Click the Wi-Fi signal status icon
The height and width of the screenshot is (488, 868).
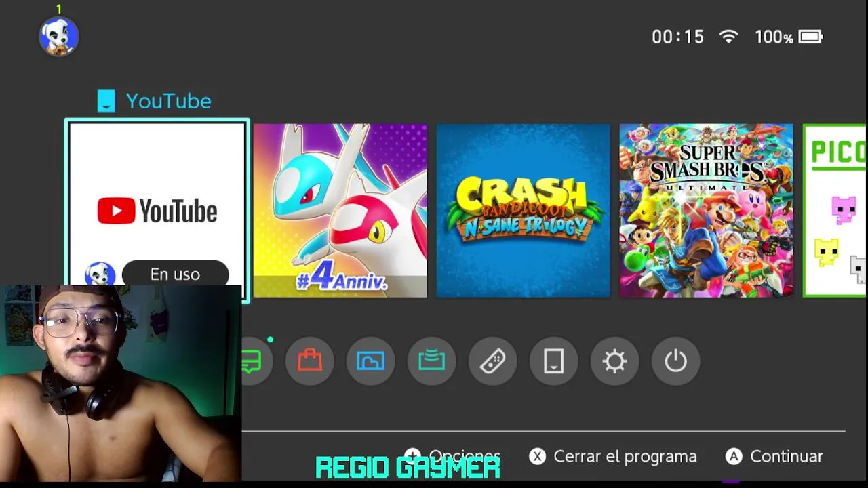coord(729,37)
